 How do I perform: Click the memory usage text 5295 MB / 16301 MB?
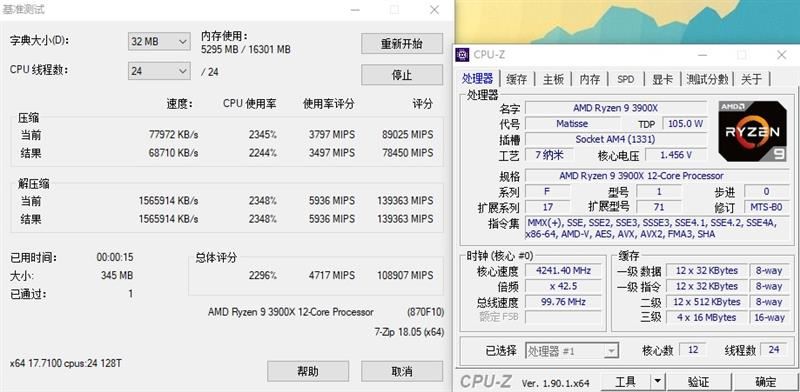[246, 50]
